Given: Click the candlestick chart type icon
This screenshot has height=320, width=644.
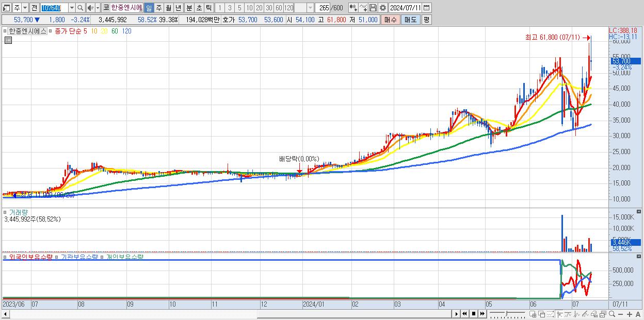Looking at the screenshot, I should 353,8.
